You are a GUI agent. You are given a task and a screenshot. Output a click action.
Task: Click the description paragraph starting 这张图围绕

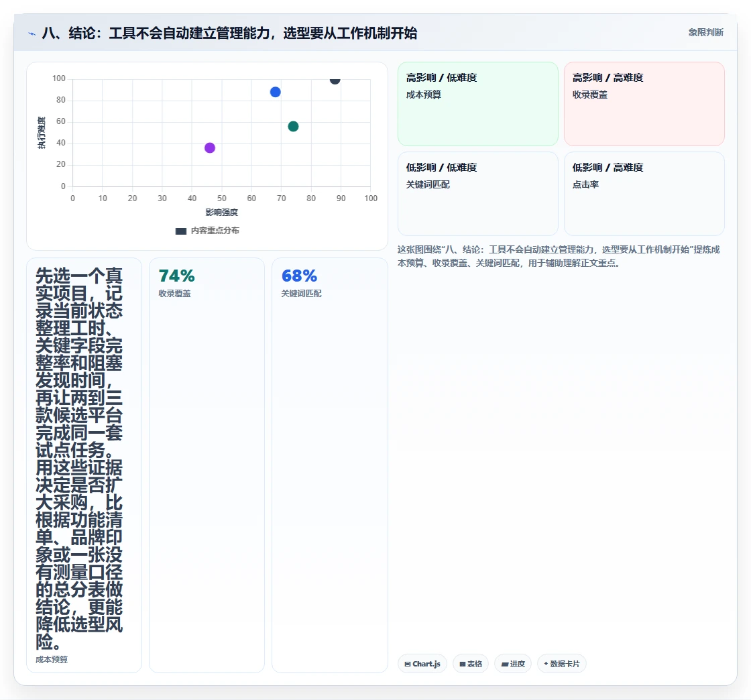[x=559, y=256]
